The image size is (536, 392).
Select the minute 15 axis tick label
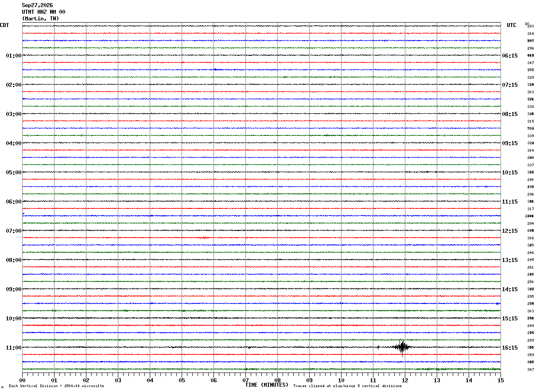pyautogui.click(x=501, y=380)
